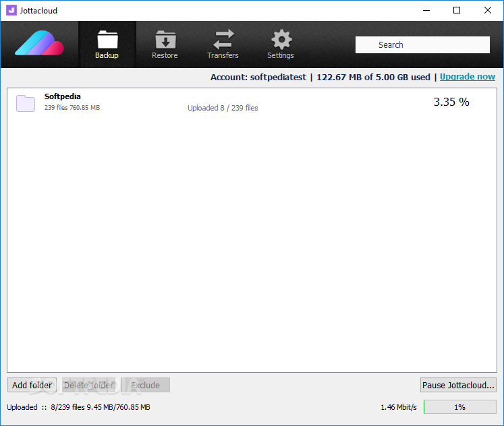Select the Softpedia folder name
The image size is (504, 426).
click(x=62, y=96)
